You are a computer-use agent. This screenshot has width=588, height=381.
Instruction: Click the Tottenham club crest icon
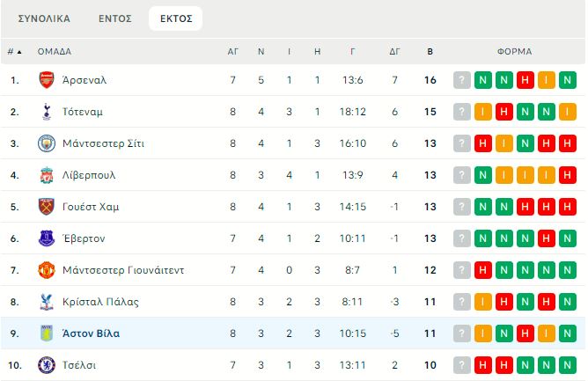click(x=46, y=112)
